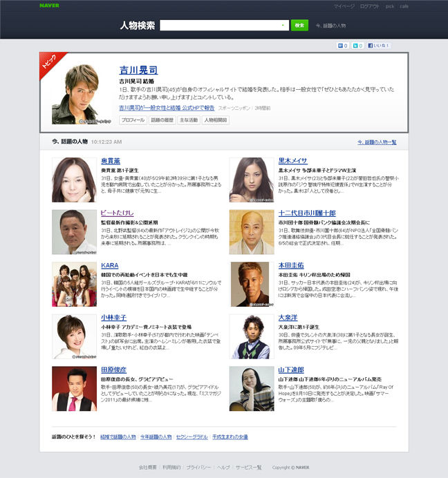Open 今、話題の人物一覧 list link

(377, 142)
